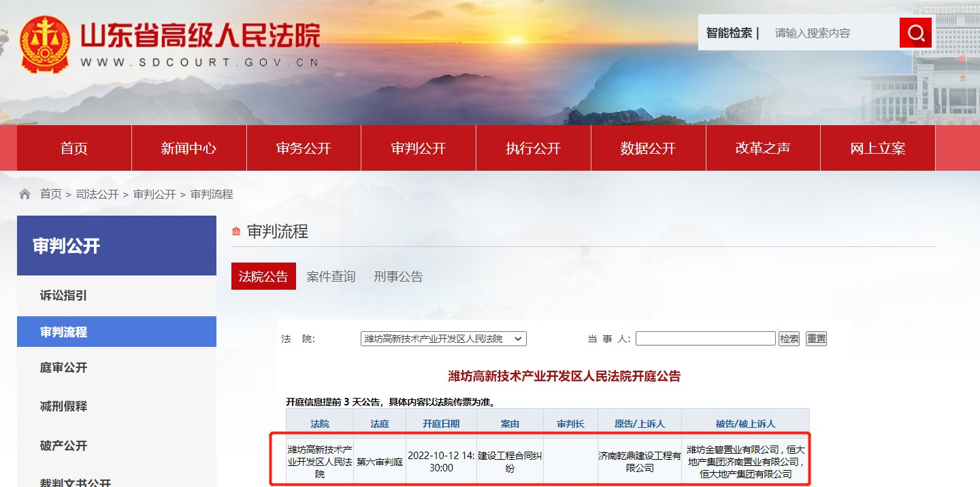Click the 智能检索 label
The image size is (980, 487).
[729, 33]
